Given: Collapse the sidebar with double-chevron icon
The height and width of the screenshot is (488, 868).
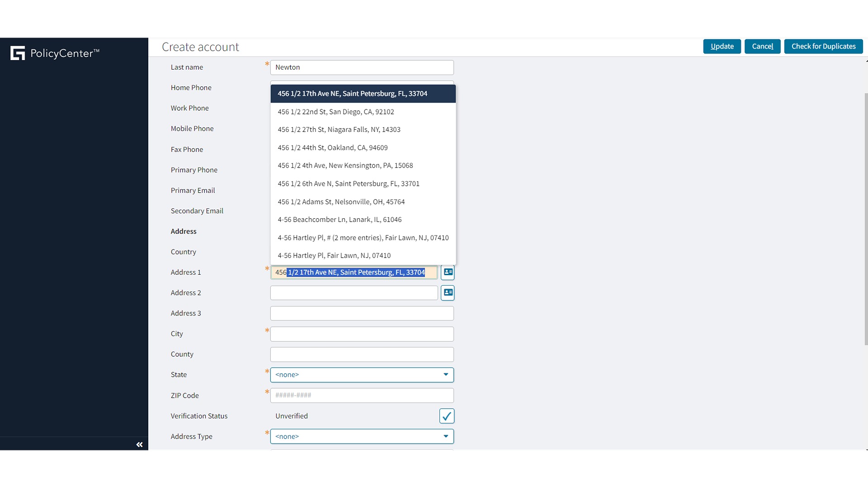Looking at the screenshot, I should click(139, 445).
